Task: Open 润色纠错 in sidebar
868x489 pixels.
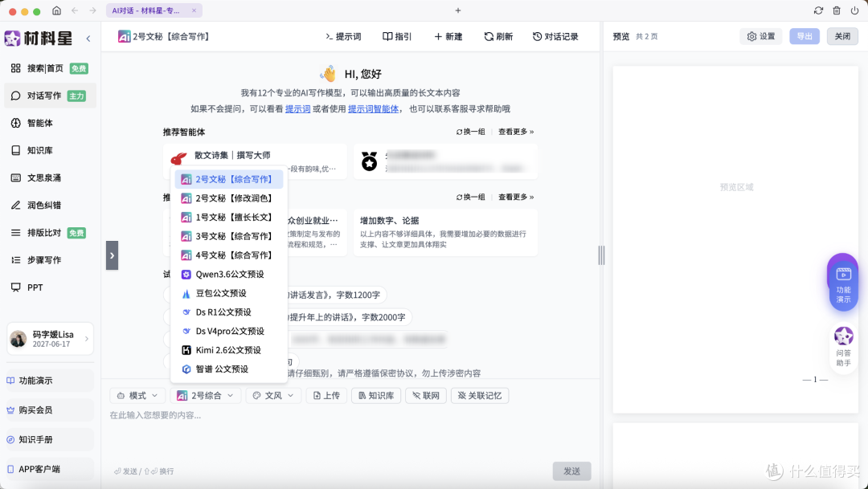Action: click(50, 206)
